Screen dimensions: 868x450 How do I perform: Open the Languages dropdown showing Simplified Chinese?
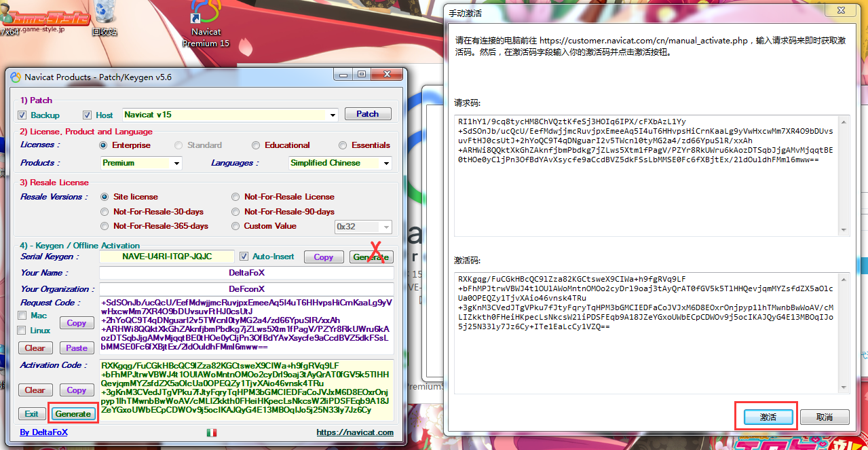click(x=386, y=163)
